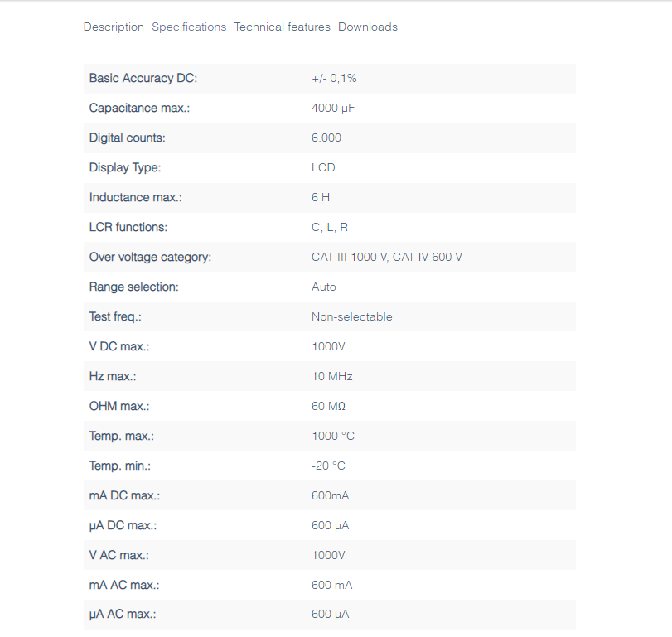
Task: Select the LCR functions C, L, R value
Action: click(x=330, y=228)
